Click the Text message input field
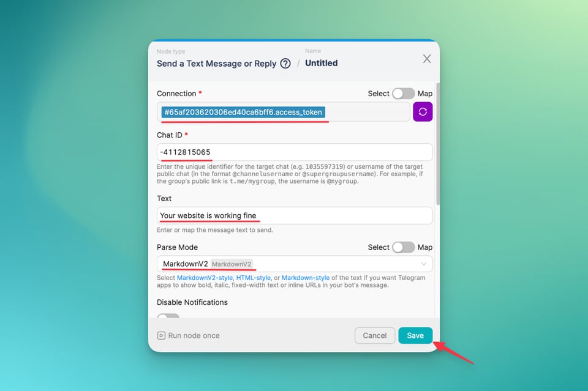Viewport: 588px width, 391px height. pos(295,216)
